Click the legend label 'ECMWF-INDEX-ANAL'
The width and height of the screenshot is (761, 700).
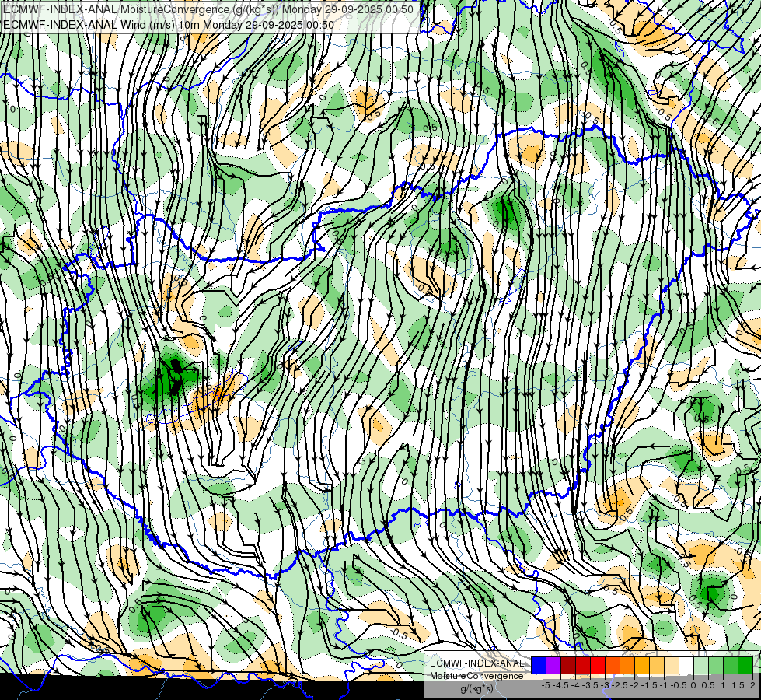(476, 663)
